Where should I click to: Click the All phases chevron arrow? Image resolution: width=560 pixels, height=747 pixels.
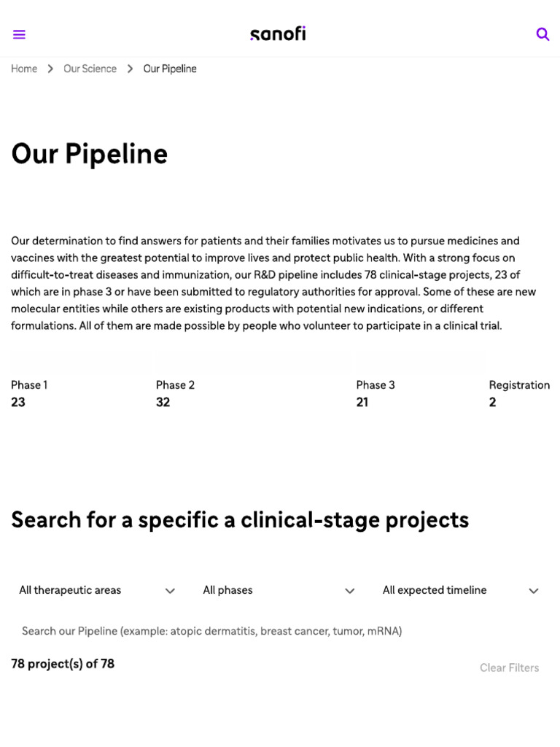(x=350, y=591)
